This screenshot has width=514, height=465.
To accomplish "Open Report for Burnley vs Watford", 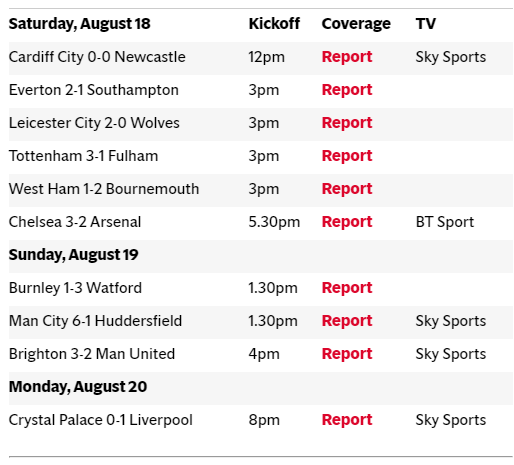I will pos(347,288).
